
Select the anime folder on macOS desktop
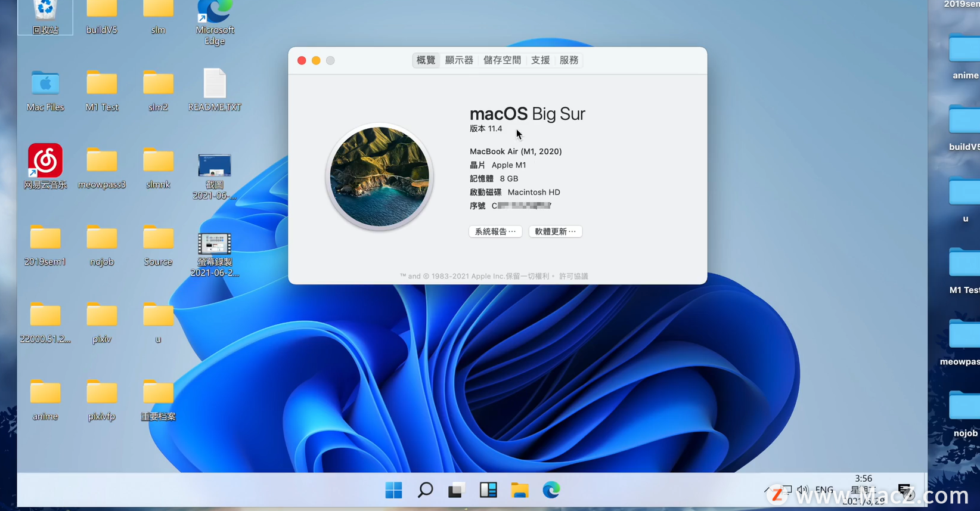pyautogui.click(x=965, y=58)
